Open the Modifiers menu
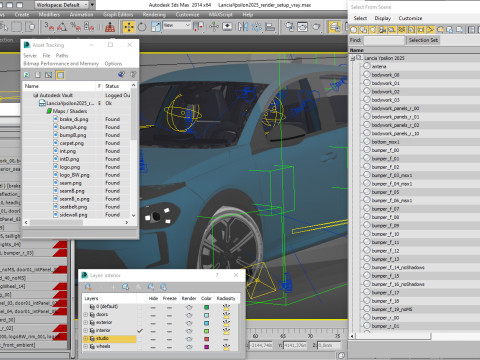Screen dimensions: 480x360 point(49,15)
